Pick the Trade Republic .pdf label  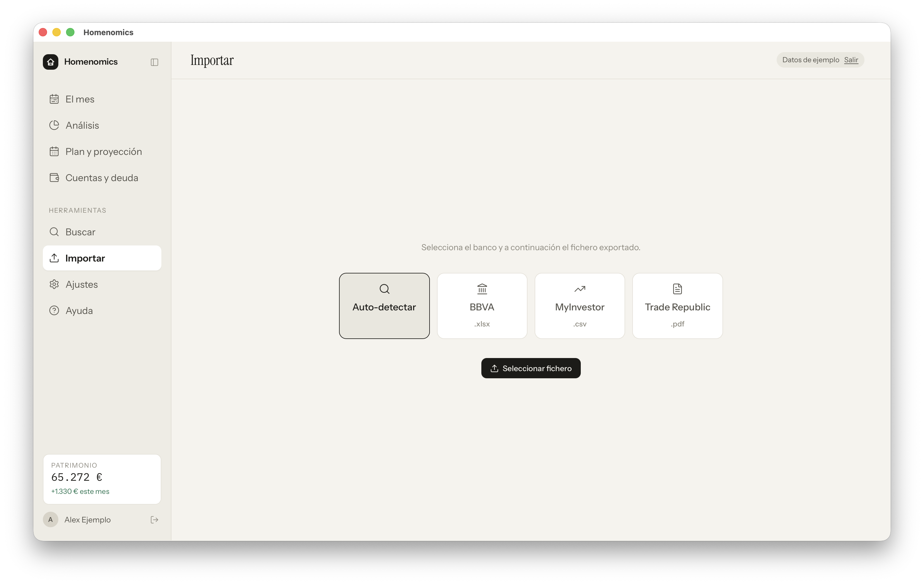tap(677, 324)
